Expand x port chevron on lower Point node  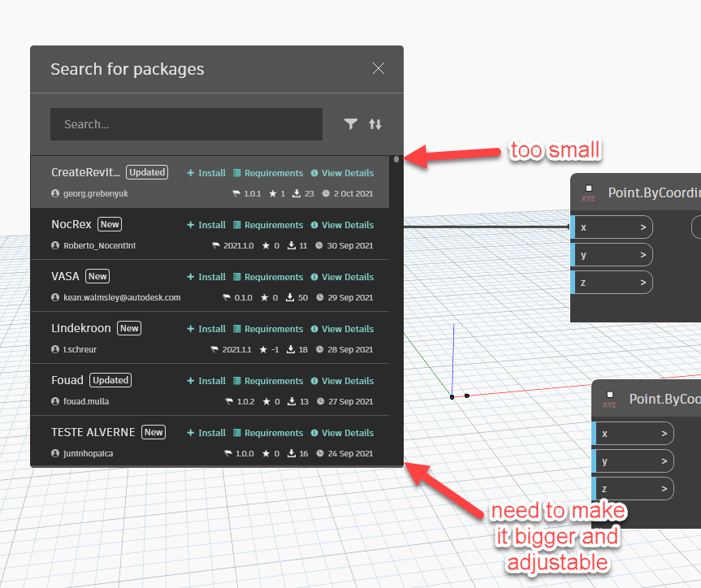tap(664, 434)
